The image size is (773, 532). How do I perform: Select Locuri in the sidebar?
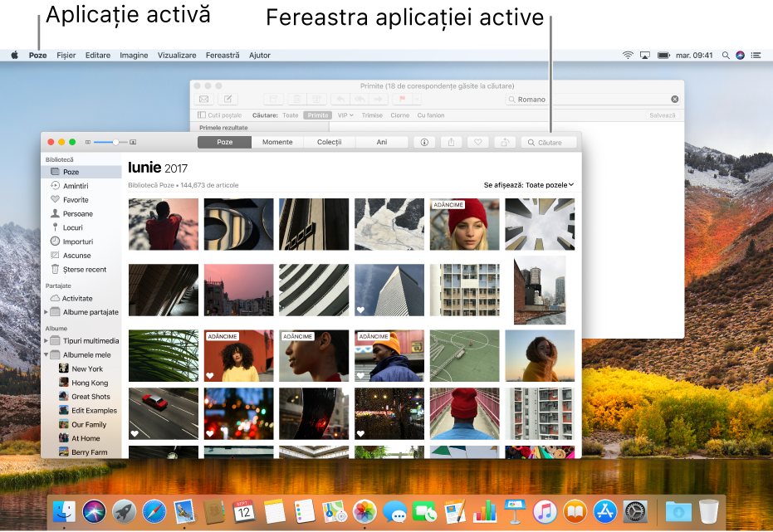[x=72, y=227]
